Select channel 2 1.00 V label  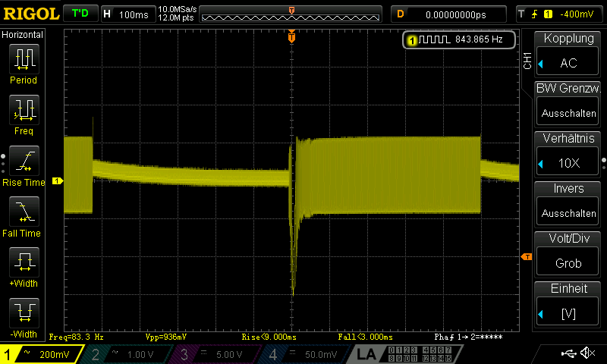(140, 354)
